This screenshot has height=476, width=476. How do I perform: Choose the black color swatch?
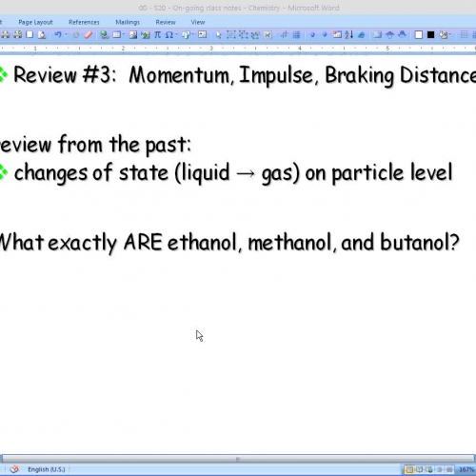coord(430,35)
